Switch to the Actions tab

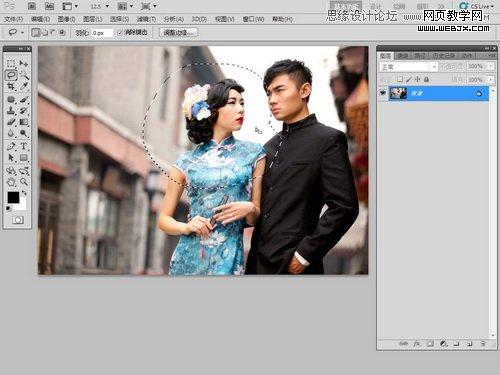click(x=467, y=56)
